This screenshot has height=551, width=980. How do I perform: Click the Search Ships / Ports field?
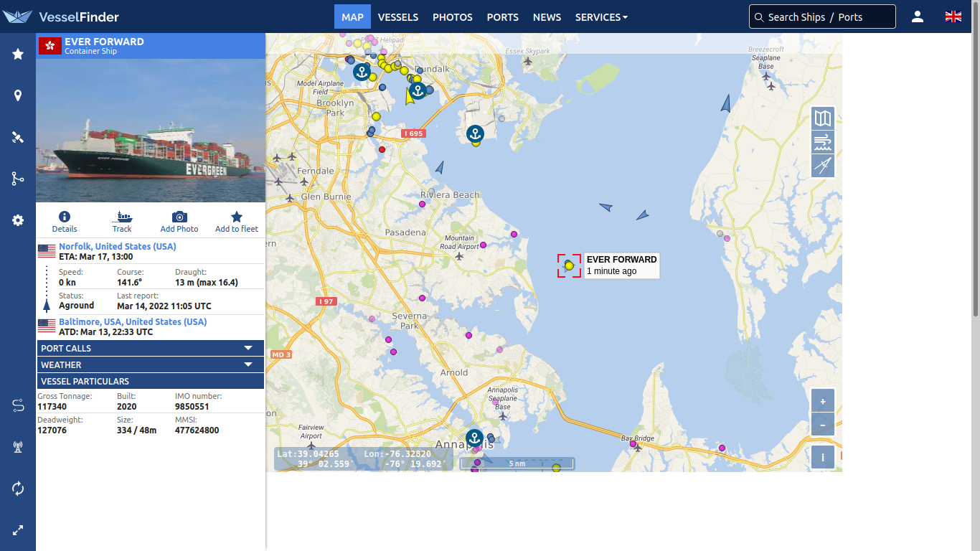(x=822, y=17)
